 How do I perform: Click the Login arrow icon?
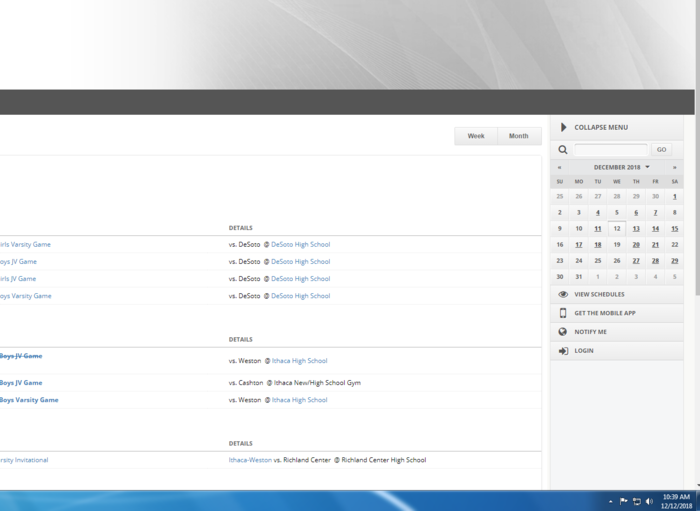pos(563,351)
